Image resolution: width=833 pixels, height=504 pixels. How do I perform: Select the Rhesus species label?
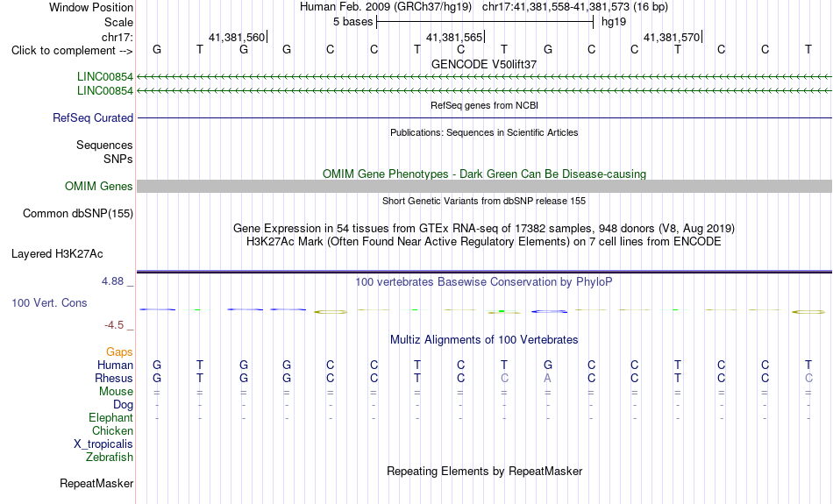click(x=113, y=378)
